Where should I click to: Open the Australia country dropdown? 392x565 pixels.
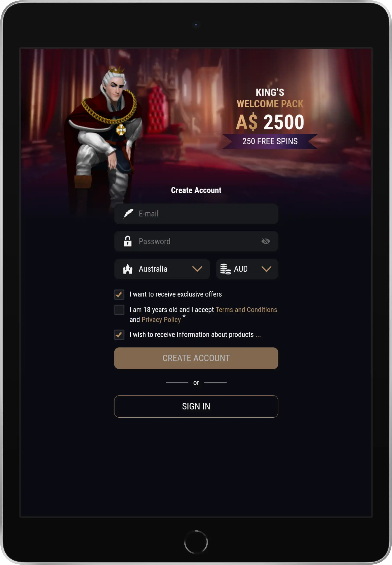coord(162,269)
